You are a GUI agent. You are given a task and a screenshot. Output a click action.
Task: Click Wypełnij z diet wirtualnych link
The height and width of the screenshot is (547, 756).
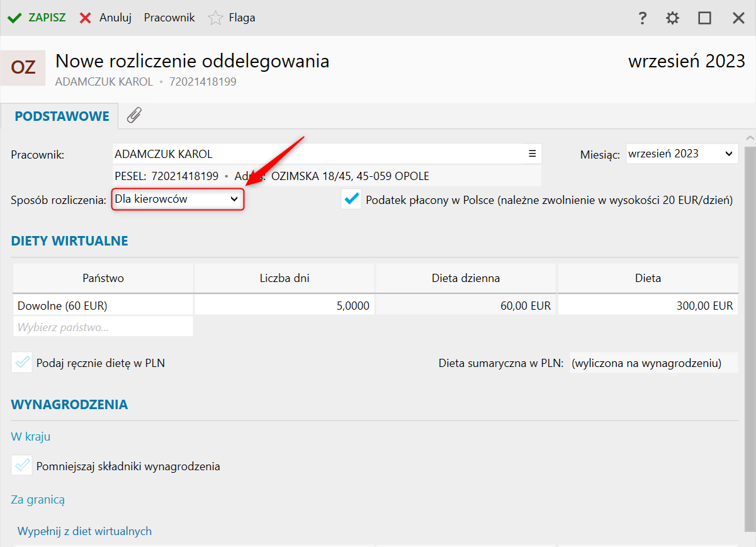[x=84, y=531]
